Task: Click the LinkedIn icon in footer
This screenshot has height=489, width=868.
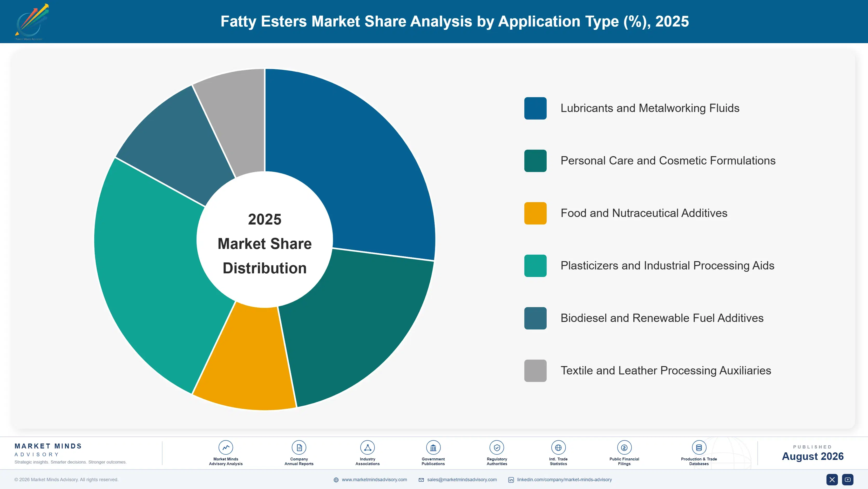Action: click(511, 480)
